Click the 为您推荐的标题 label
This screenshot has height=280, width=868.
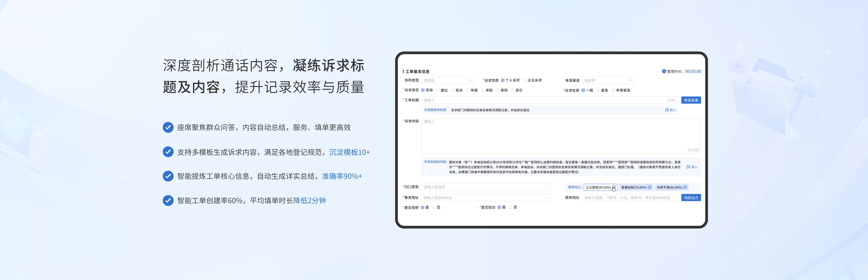(x=435, y=110)
